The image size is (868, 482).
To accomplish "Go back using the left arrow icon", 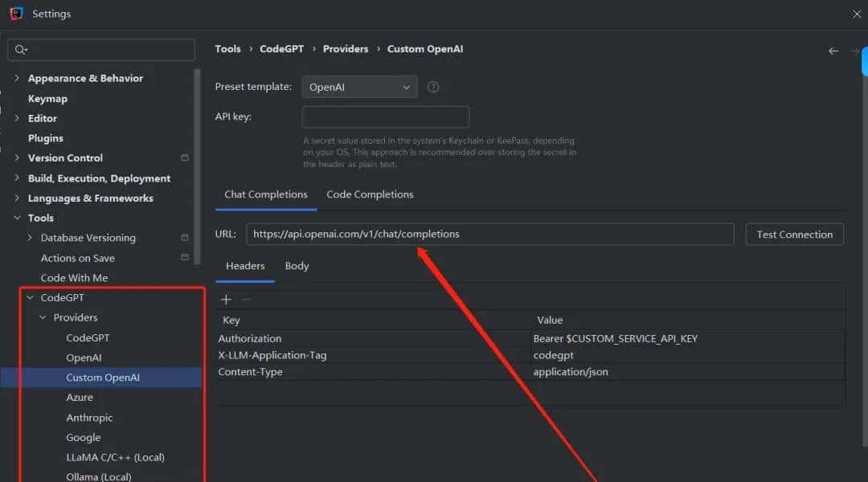I will tap(833, 51).
